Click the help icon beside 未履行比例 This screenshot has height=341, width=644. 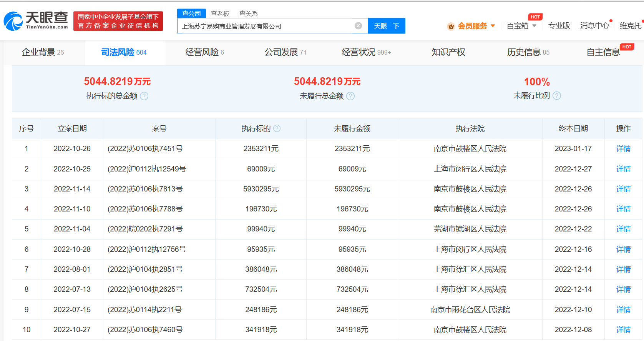[x=557, y=96]
